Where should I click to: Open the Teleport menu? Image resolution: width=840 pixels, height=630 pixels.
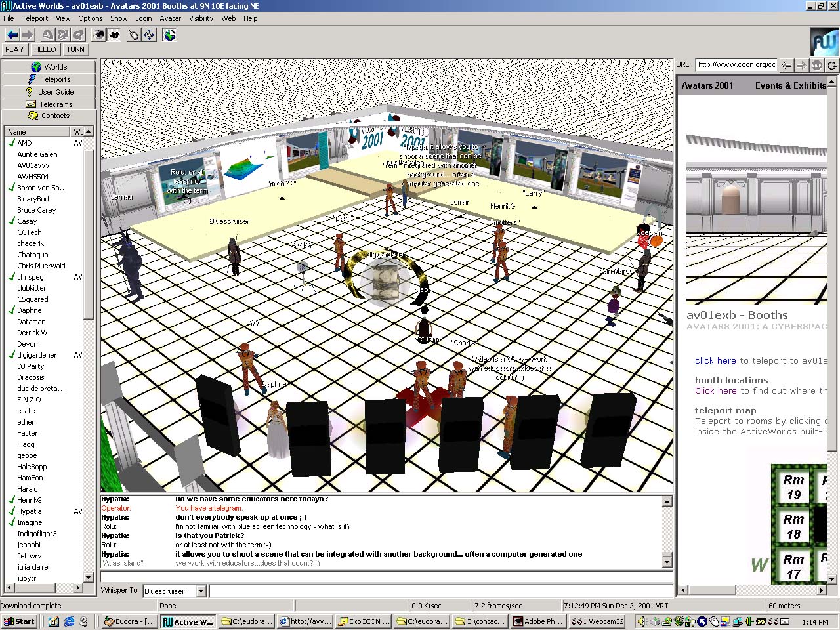35,18
